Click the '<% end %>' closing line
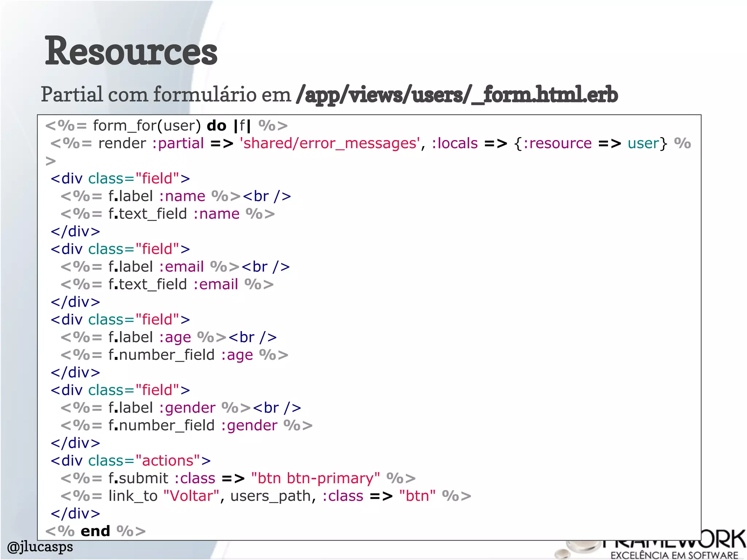Viewport: 747px width, 560px height. pos(95,531)
